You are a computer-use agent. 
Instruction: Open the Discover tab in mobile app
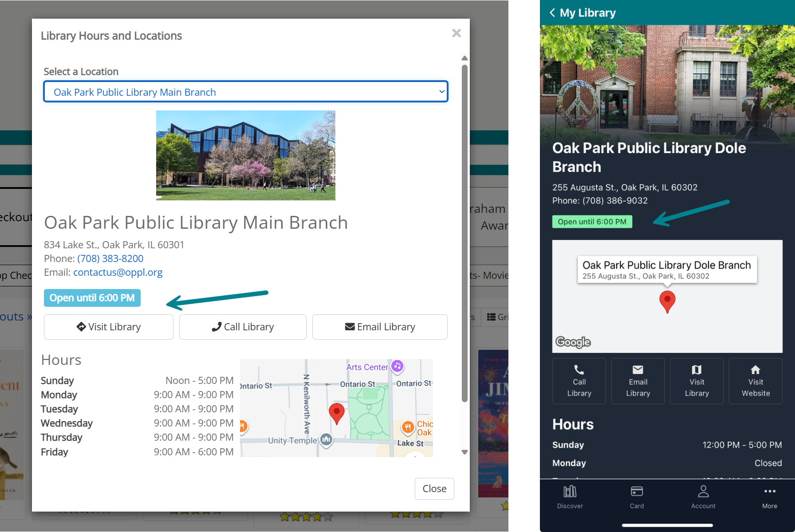pyautogui.click(x=570, y=497)
